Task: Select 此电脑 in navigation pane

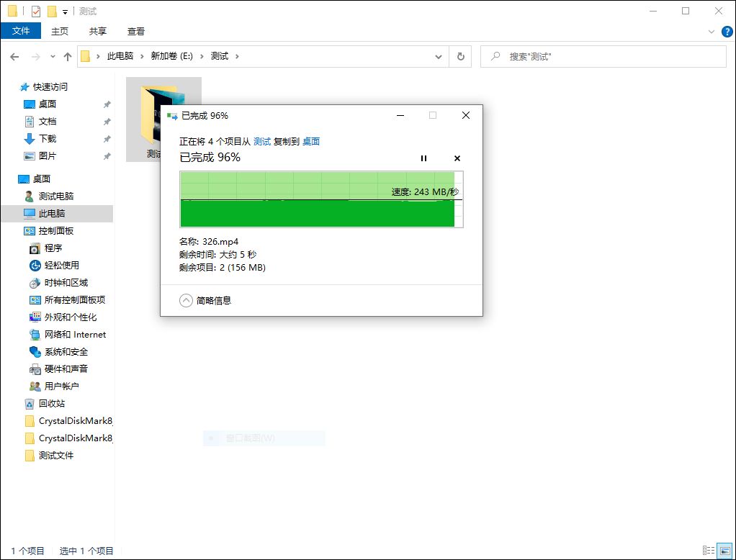Action: coord(57,213)
